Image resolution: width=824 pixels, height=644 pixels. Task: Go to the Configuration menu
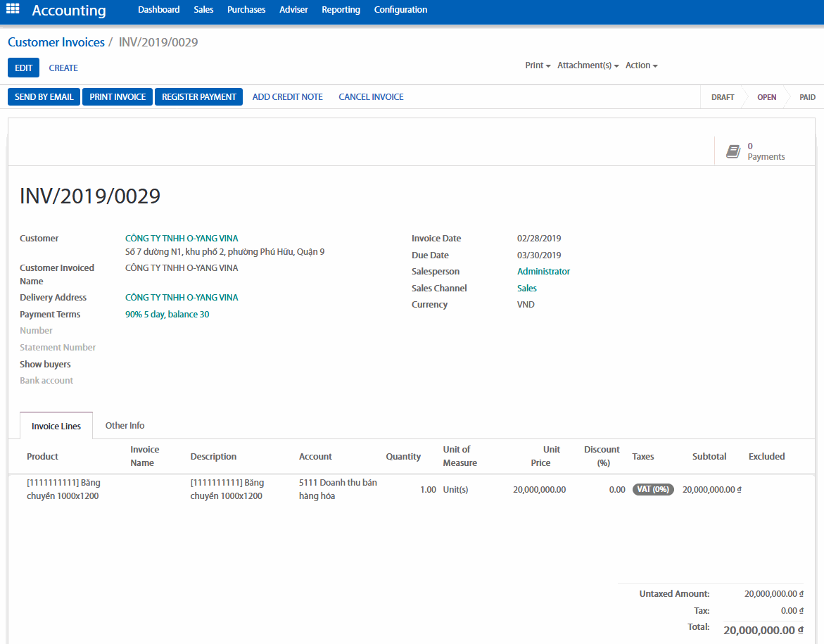pyautogui.click(x=400, y=10)
